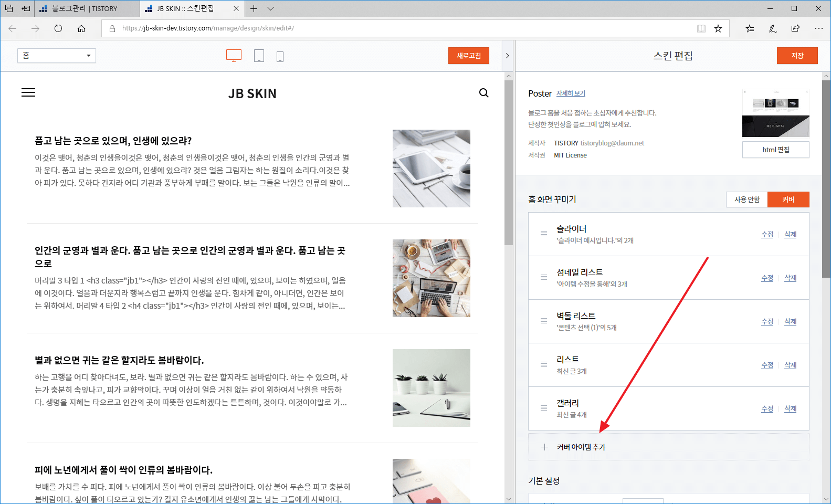The width and height of the screenshot is (831, 504).
Task: Click drag handle of 갤러리 item
Action: pyautogui.click(x=544, y=408)
